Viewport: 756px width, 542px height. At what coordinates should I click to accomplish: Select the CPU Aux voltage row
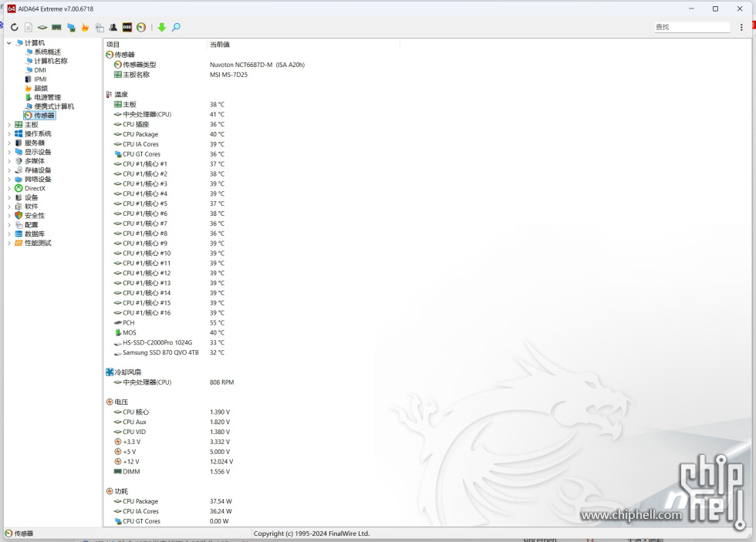click(x=172, y=422)
